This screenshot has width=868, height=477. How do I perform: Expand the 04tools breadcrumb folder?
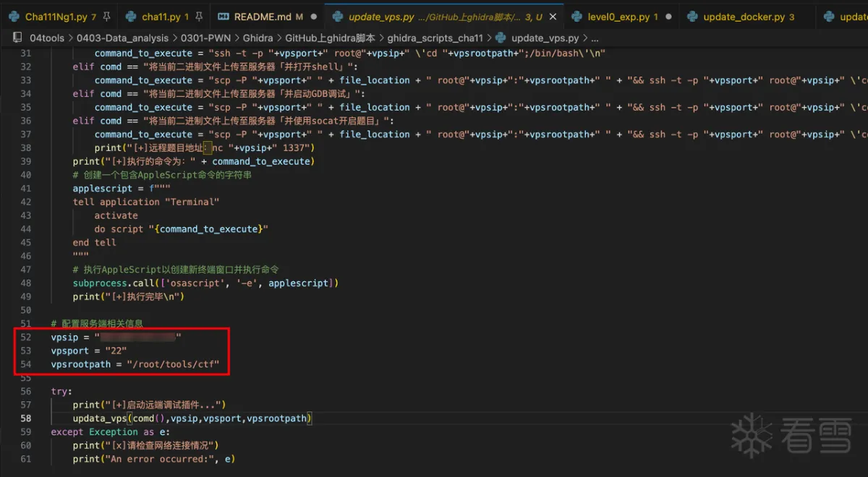click(48, 38)
